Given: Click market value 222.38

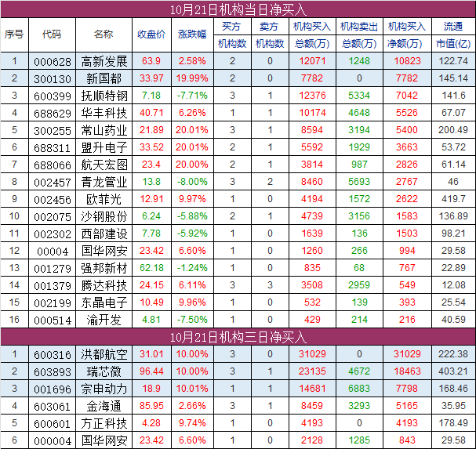Looking at the screenshot, I should pyautogui.click(x=453, y=354).
